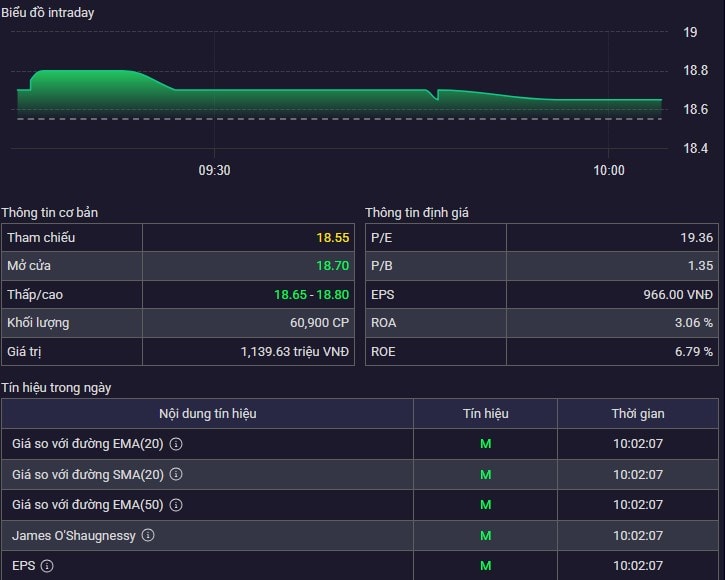The width and height of the screenshot is (725, 580).
Task: Click info icon beside Giá so với đường SMA(20)
Action: 176,474
